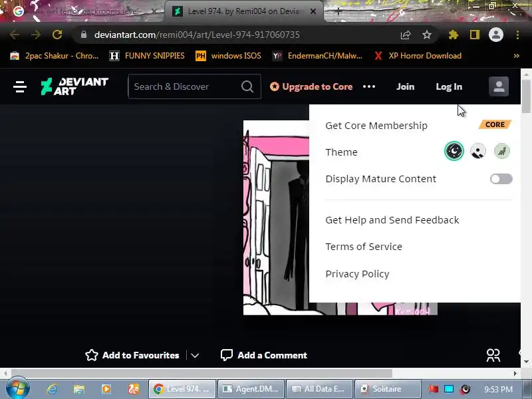
Task: Click the orange CORE badge
Action: pos(495,124)
